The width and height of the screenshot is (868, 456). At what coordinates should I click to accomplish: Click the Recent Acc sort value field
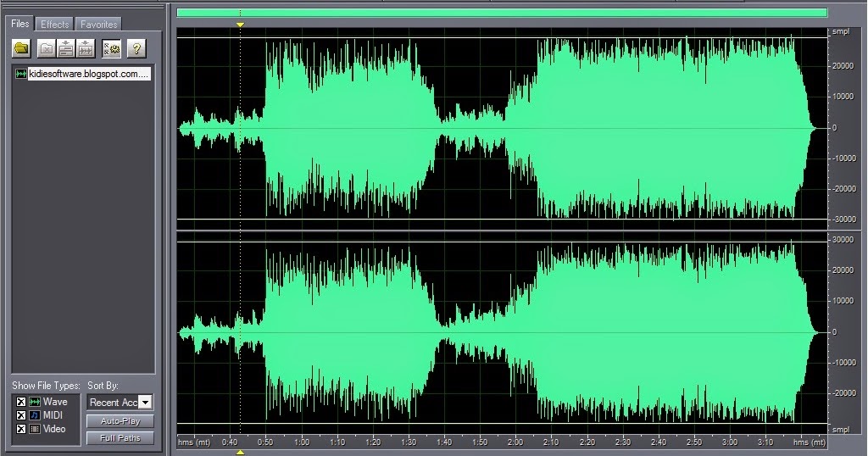(113, 403)
